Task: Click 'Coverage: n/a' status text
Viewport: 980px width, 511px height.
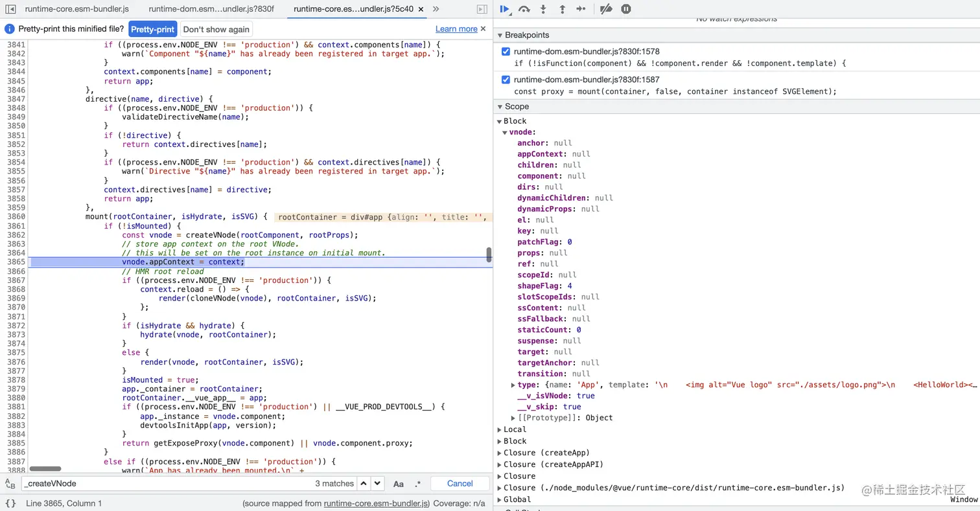Action: tap(460, 503)
